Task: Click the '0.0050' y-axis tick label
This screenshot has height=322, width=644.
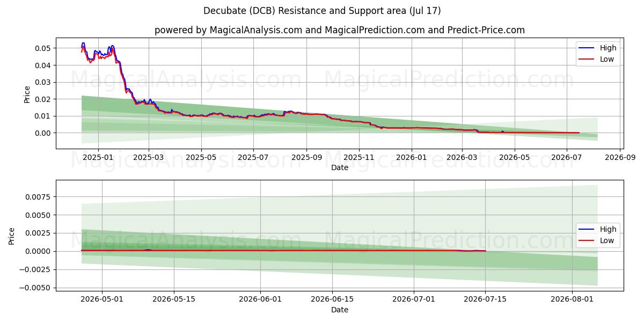Action: (39, 215)
